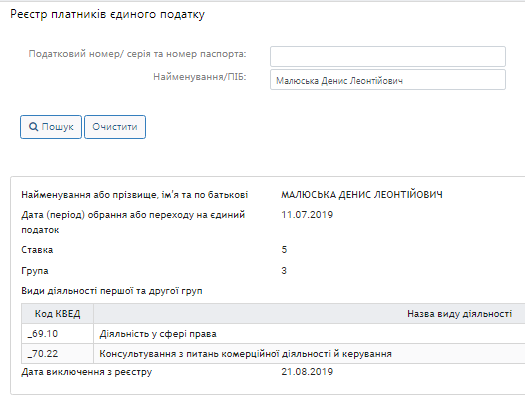Click the Група value 3
Image resolution: width=525 pixels, height=403 pixels.
click(284, 270)
